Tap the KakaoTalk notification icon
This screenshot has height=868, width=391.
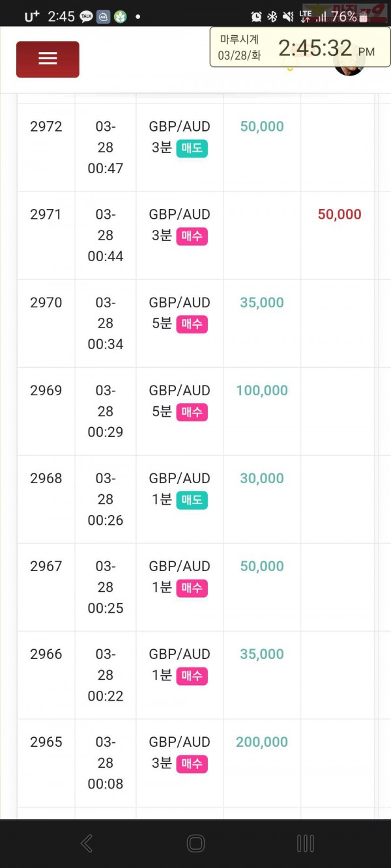[86, 17]
